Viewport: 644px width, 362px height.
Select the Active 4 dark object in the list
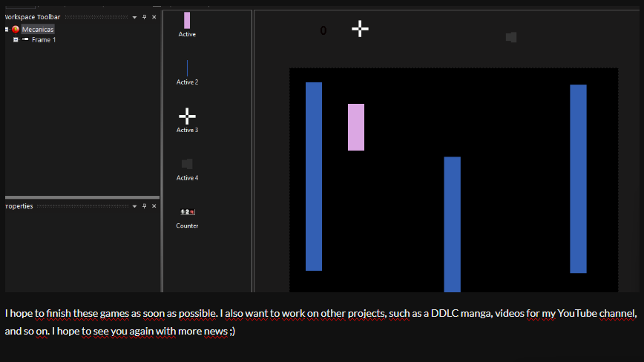pos(187,164)
